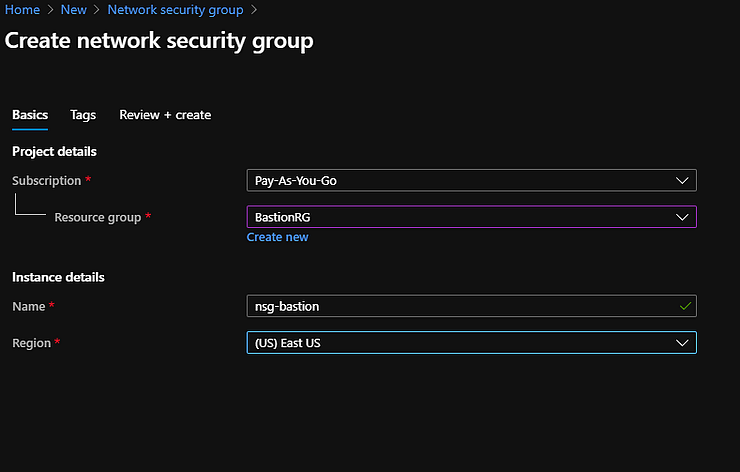Click the Create network security group heading
Image resolution: width=740 pixels, height=472 pixels.
tap(159, 42)
